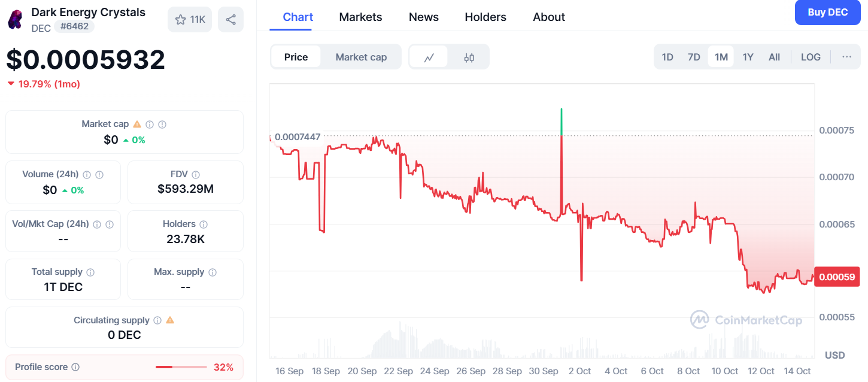868x382 pixels.
Task: Switch to line chart view icon
Action: tap(429, 57)
